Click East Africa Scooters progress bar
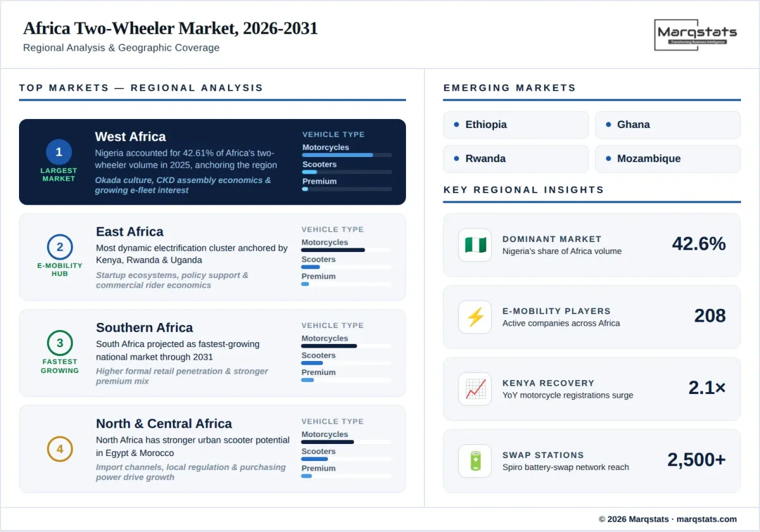Image resolution: width=760 pixels, height=532 pixels. pos(346,267)
